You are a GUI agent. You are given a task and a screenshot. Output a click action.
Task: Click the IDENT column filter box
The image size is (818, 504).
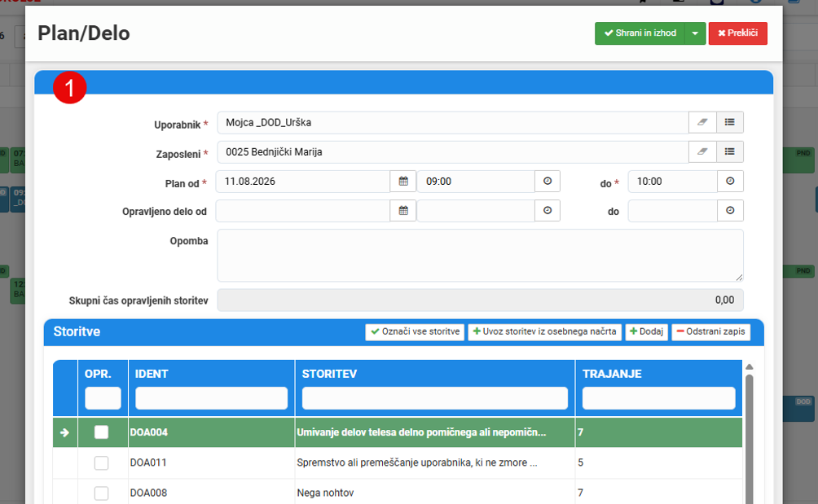click(211, 398)
